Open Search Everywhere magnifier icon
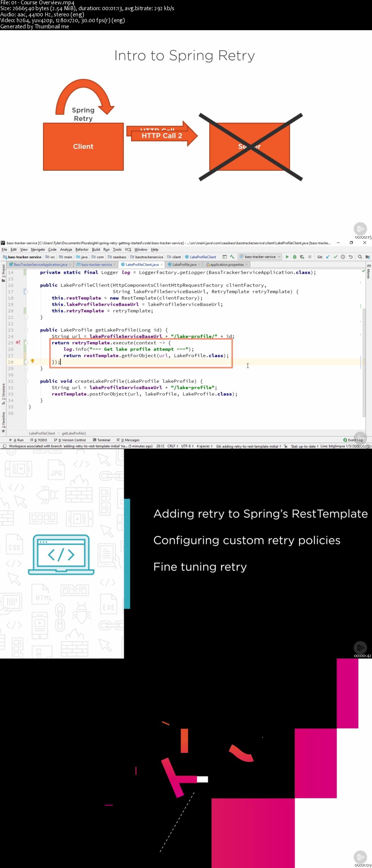The image size is (372, 868). 360,257
